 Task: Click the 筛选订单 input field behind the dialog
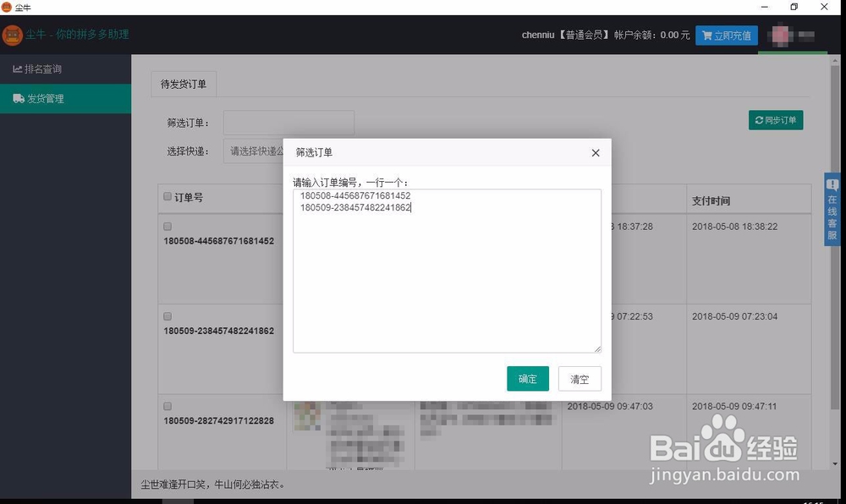288,123
